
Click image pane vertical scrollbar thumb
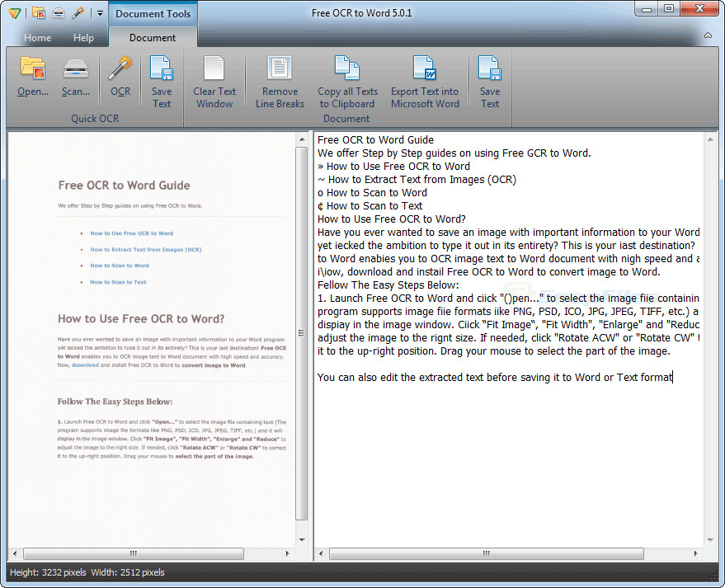point(302,333)
